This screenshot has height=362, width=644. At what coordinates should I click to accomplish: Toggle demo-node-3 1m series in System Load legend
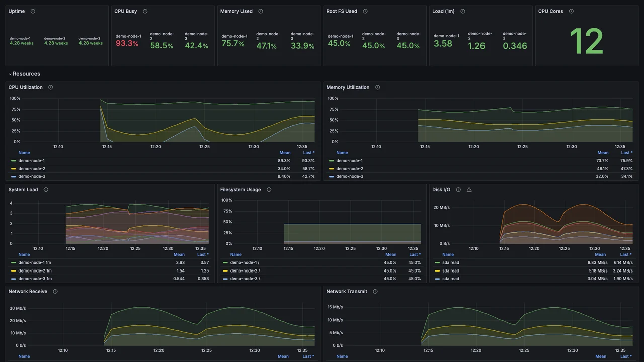click(x=35, y=279)
